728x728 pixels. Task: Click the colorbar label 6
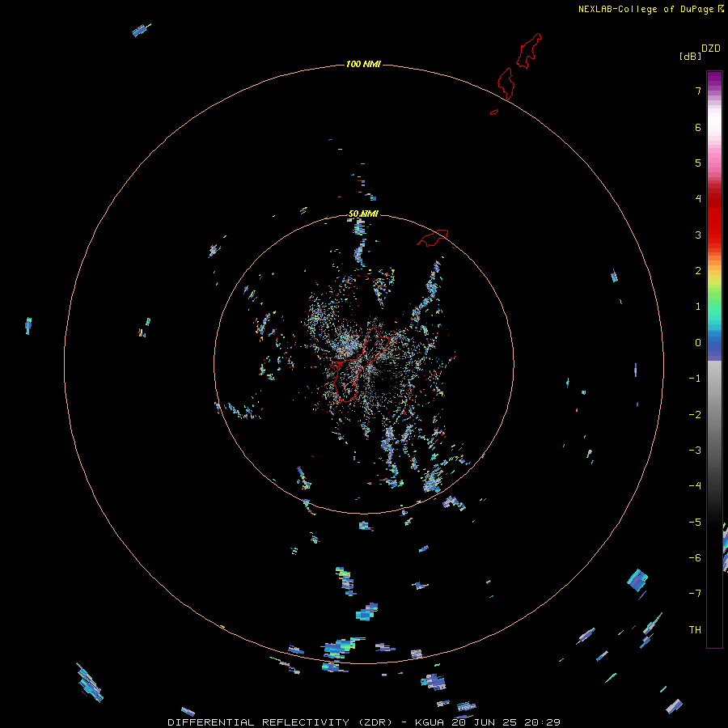[698, 127]
